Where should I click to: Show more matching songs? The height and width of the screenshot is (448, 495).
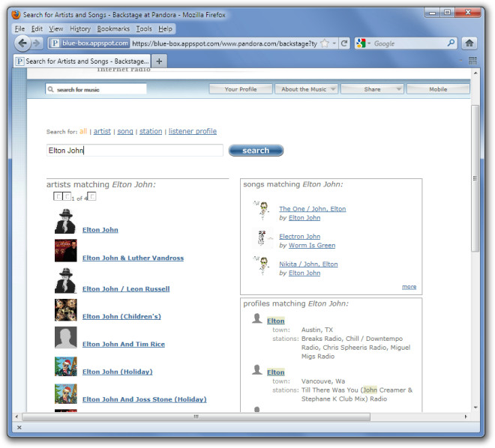[x=409, y=287]
